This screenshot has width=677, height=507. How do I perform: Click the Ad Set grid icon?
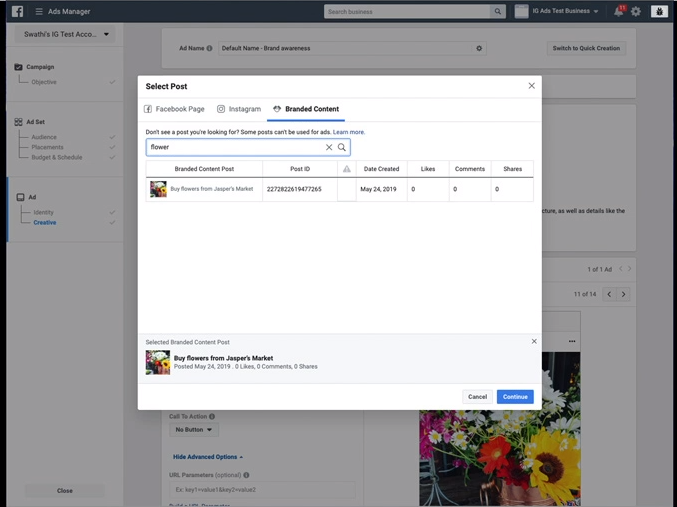point(18,122)
